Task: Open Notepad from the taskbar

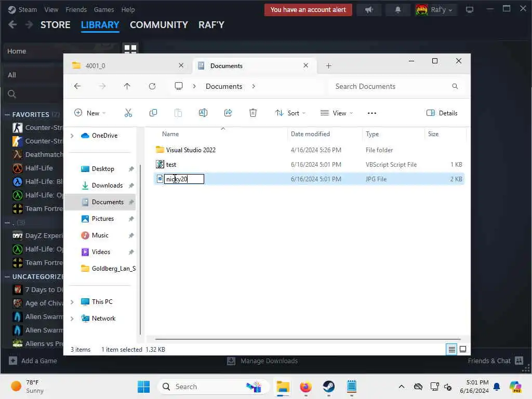Action: click(352, 387)
